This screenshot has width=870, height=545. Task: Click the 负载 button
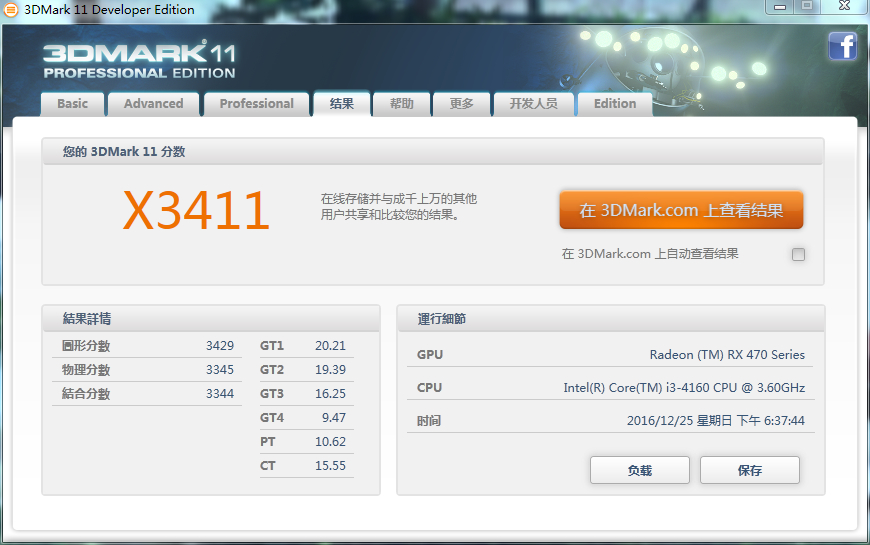pos(640,471)
